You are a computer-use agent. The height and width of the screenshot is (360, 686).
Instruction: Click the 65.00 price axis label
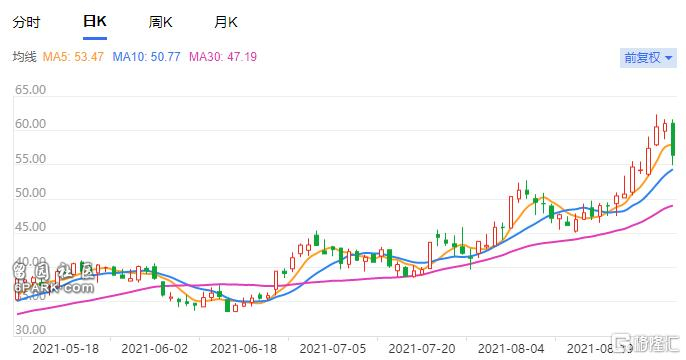pyautogui.click(x=30, y=90)
